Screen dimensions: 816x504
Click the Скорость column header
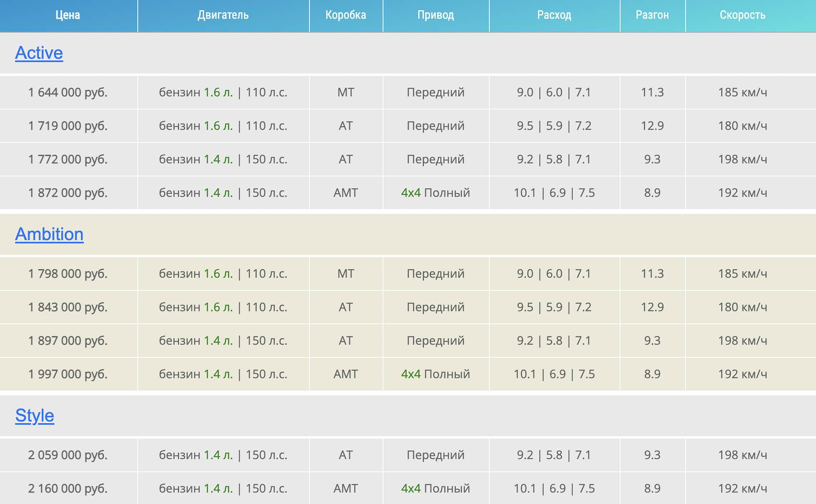742,16
